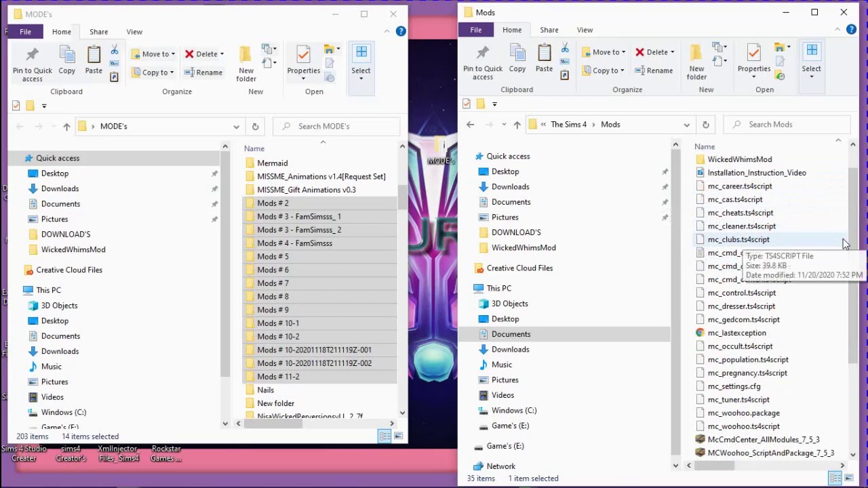Refresh the Mods window folder view
This screenshot has height=488, width=868.
click(705, 125)
